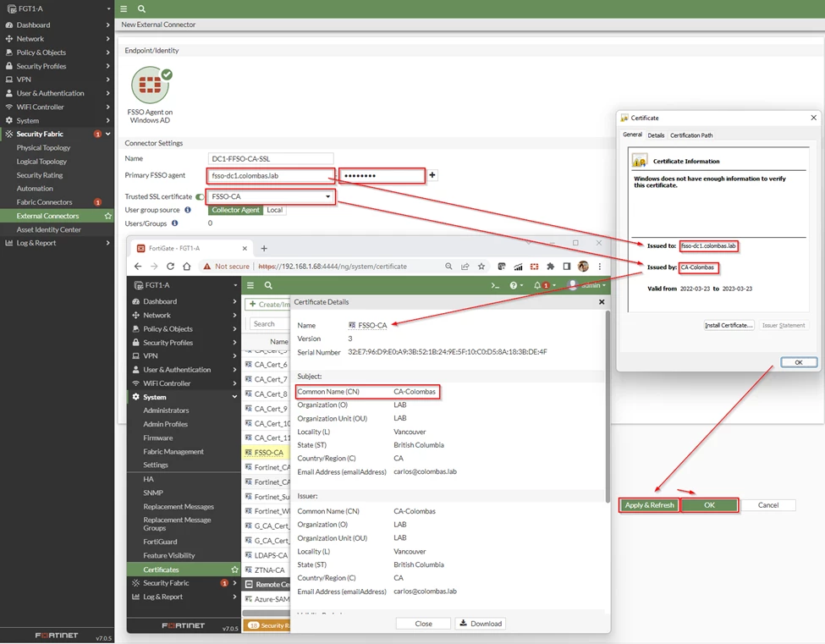This screenshot has width=825, height=644.
Task: Expand User & Authentication in outer sidebar
Action: pyautogui.click(x=57, y=93)
